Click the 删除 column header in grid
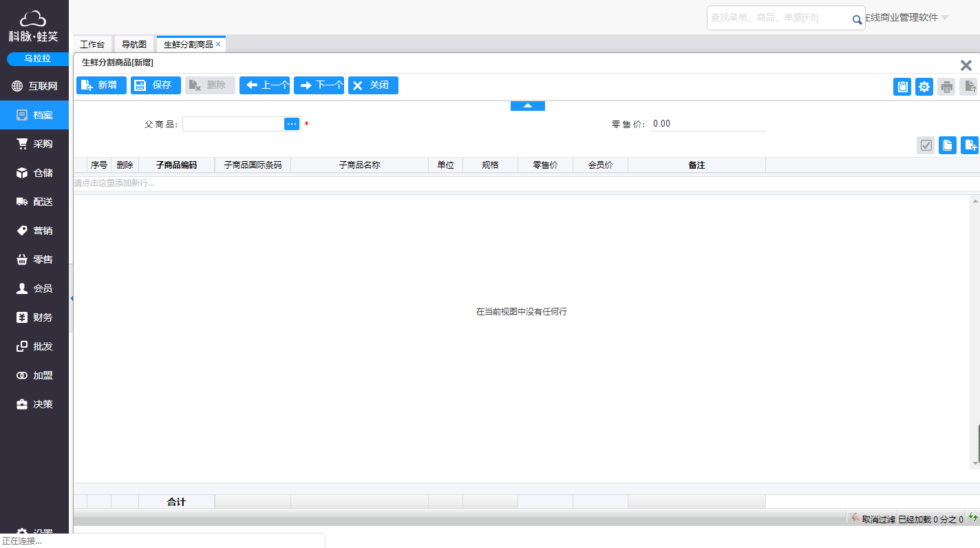The image size is (980, 548). point(125,165)
